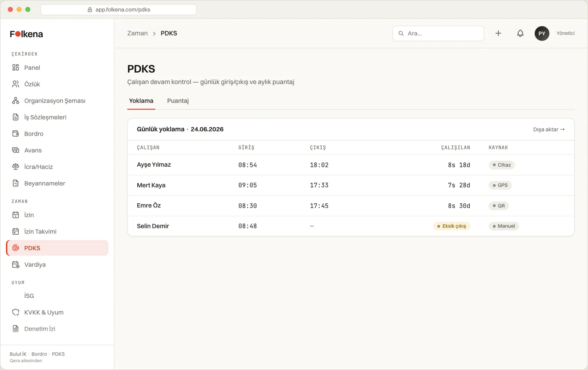
Task: Click the Günlük yoklama date heading
Action: click(x=180, y=129)
